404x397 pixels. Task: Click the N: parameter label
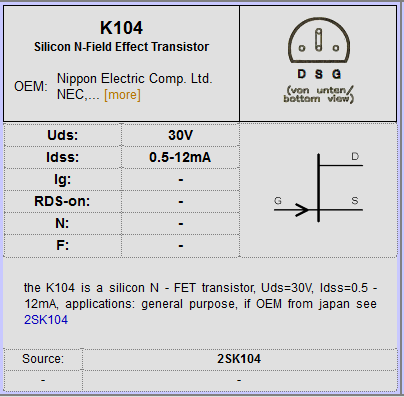coord(62,223)
